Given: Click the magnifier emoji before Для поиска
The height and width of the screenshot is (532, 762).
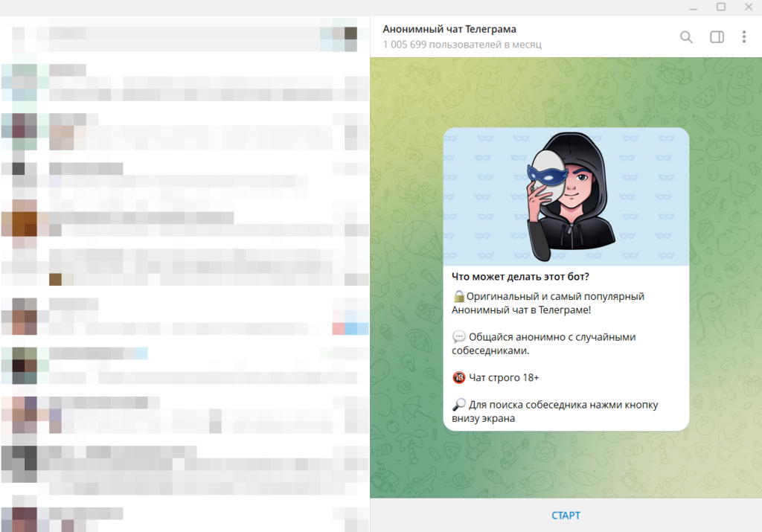Looking at the screenshot, I should [x=458, y=405].
